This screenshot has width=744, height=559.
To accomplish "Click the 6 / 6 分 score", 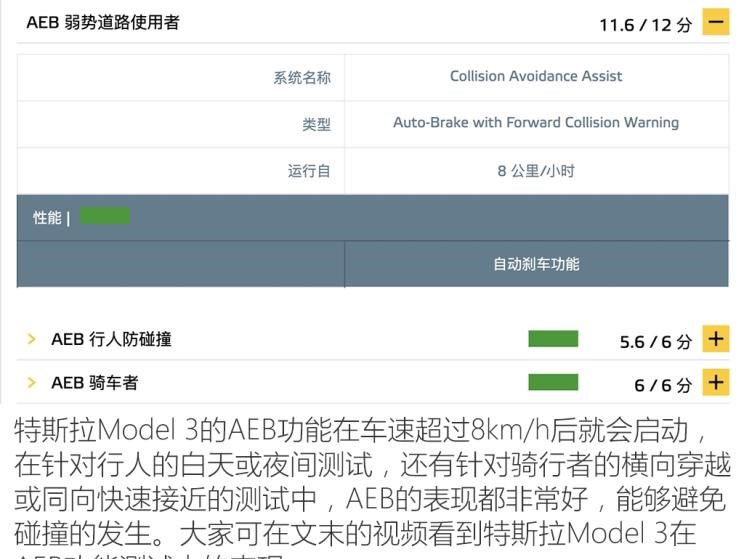I will [663, 385].
